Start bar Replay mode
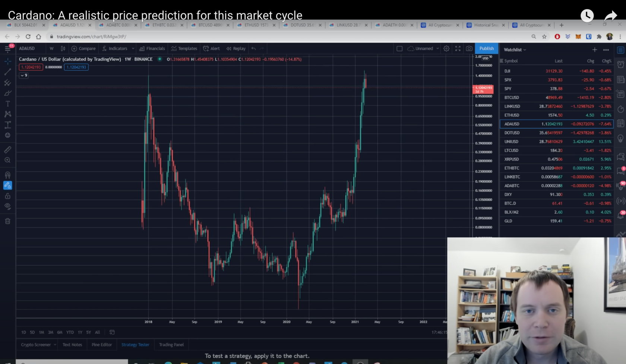This screenshot has width=626, height=364. [x=236, y=48]
